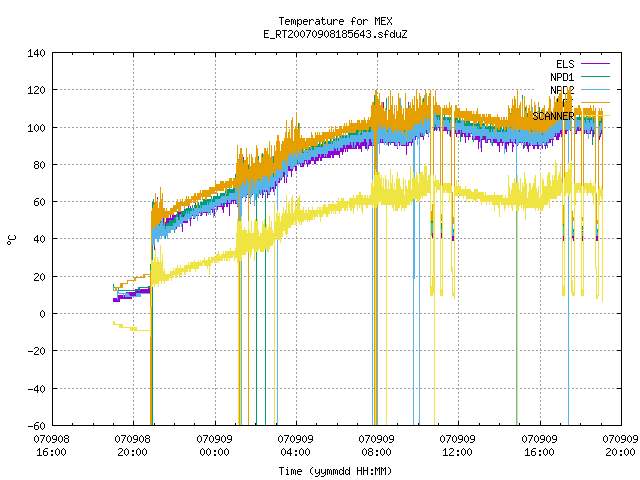Click the x-axis tick label 070908 16:00

pyautogui.click(x=51, y=445)
